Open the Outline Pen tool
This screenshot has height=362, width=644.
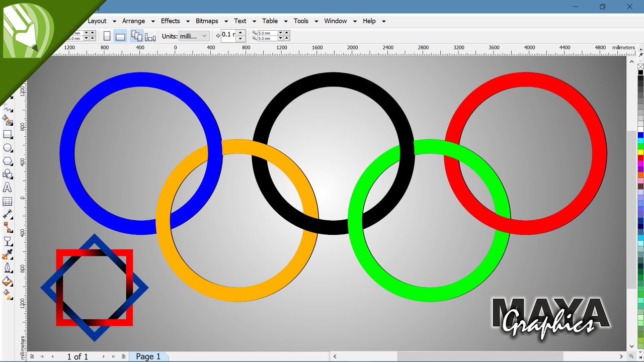(x=8, y=268)
